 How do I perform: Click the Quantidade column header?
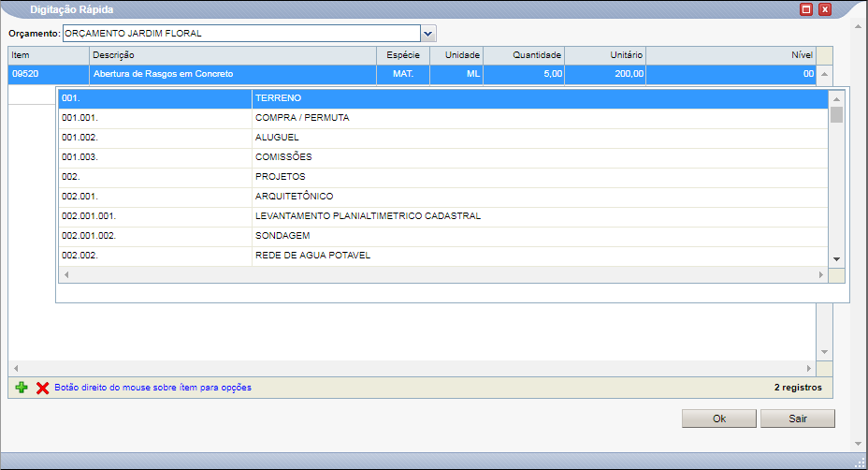click(x=524, y=55)
